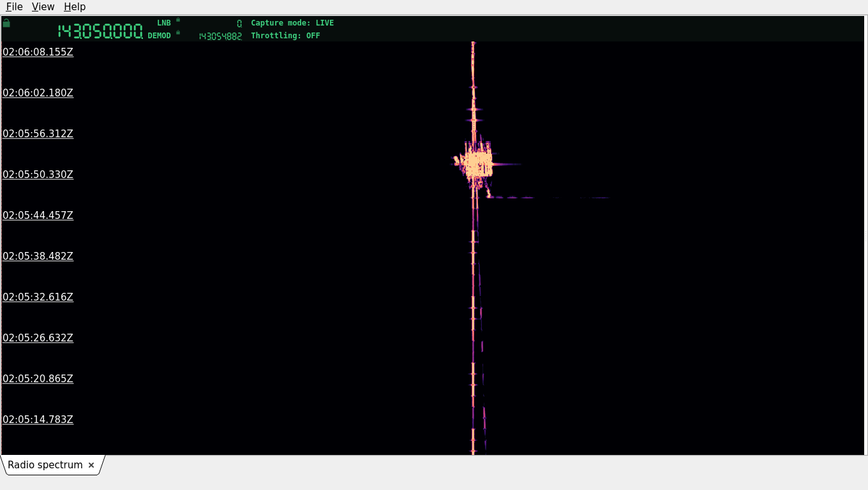Screen dimensions: 868x490
Task: Click timestamp 02:05:50.330Z
Action: tap(38, 175)
